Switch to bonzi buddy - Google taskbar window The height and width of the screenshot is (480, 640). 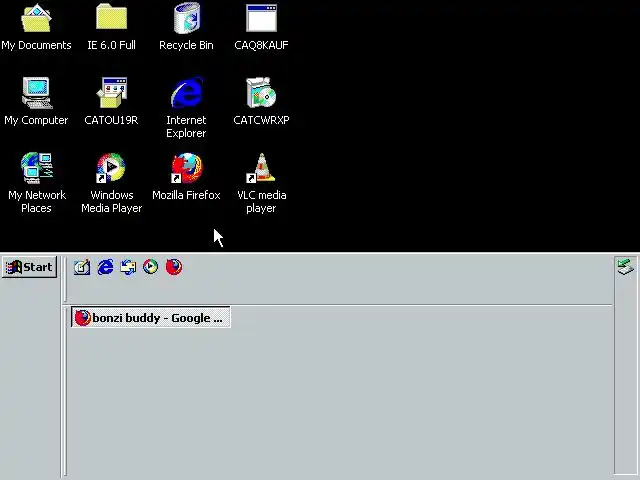click(151, 317)
